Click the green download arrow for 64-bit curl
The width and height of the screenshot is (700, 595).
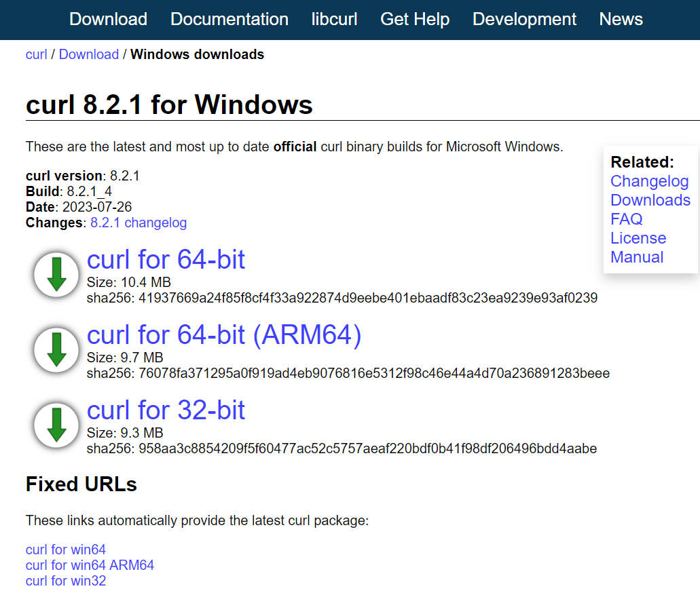click(57, 275)
